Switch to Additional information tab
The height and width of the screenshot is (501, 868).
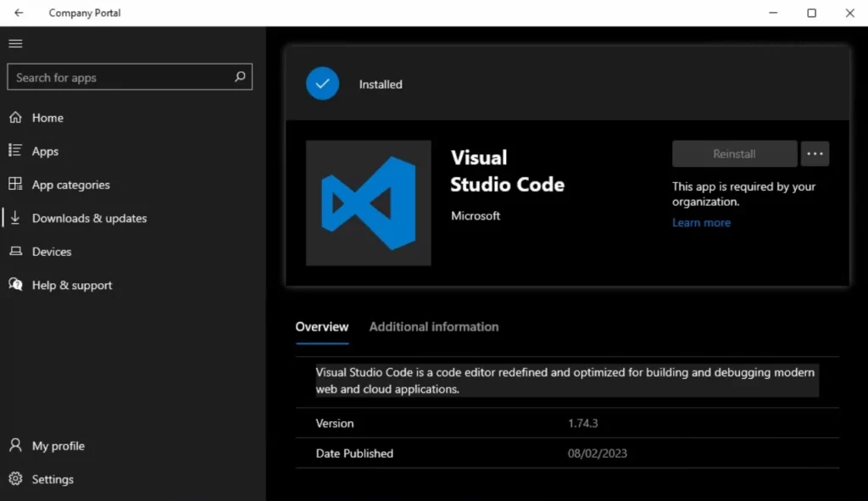(x=434, y=326)
